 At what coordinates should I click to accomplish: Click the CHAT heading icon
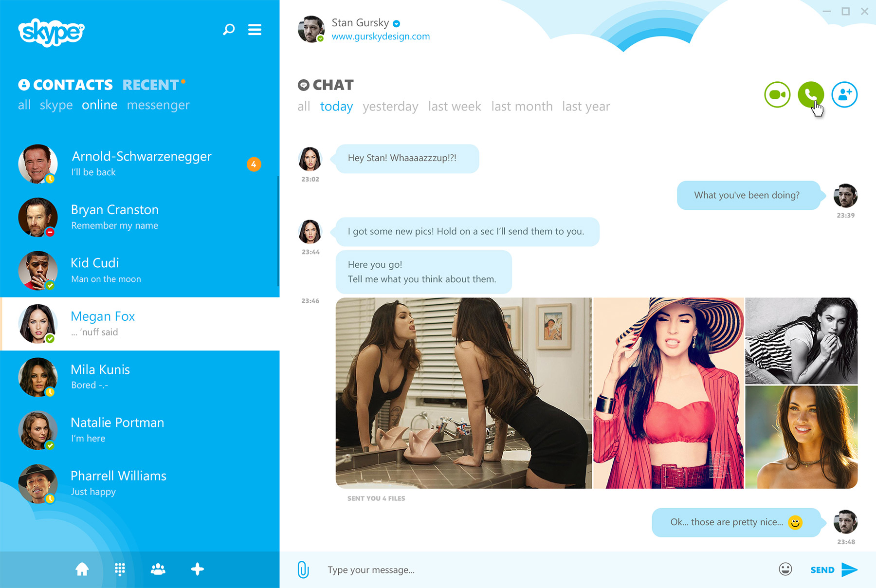[304, 85]
